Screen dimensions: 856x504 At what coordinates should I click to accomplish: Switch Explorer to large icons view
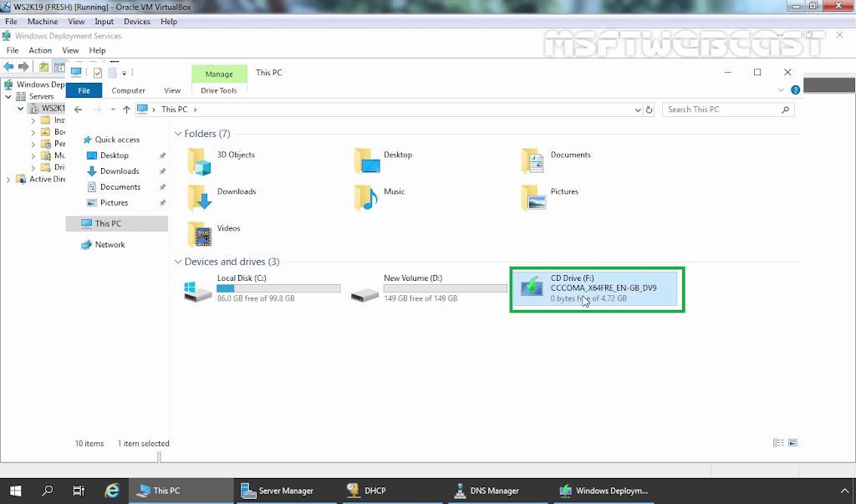(x=792, y=443)
